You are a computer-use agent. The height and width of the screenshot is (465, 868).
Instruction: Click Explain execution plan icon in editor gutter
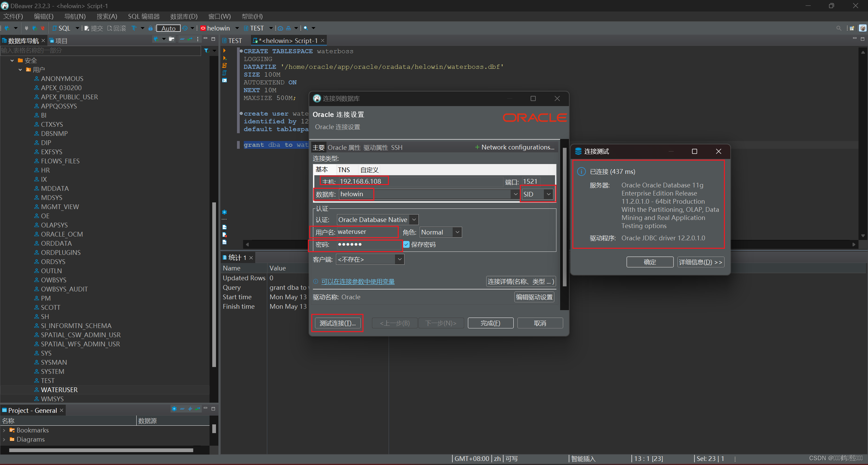pos(224,73)
